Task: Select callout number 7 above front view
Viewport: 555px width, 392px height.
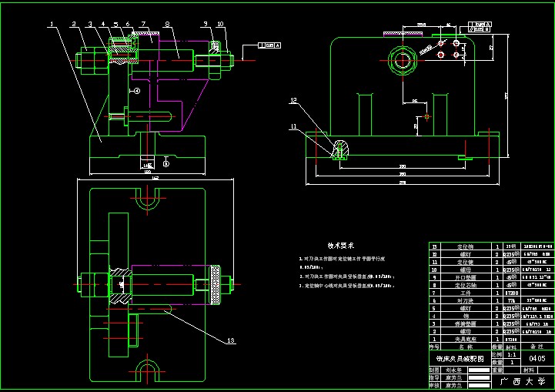Action: pyautogui.click(x=143, y=24)
